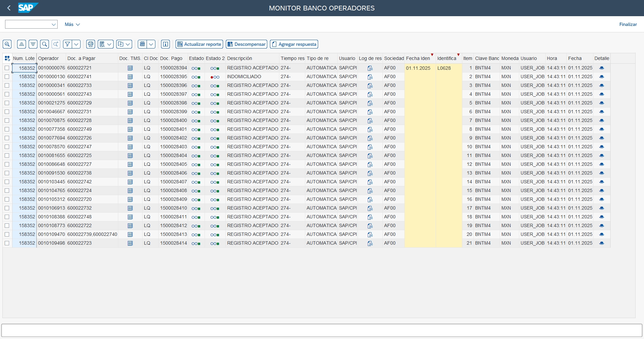Click the Details magnifier icon in toolbar
The height and width of the screenshot is (339, 644).
tap(7, 44)
